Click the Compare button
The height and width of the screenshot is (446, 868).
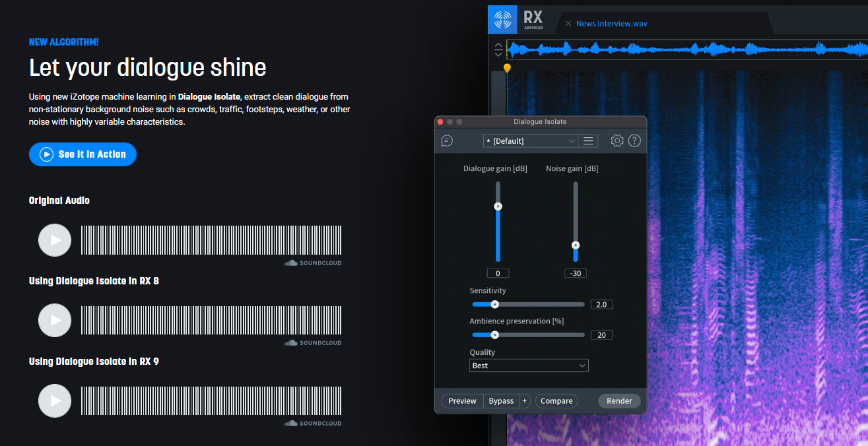tap(556, 401)
